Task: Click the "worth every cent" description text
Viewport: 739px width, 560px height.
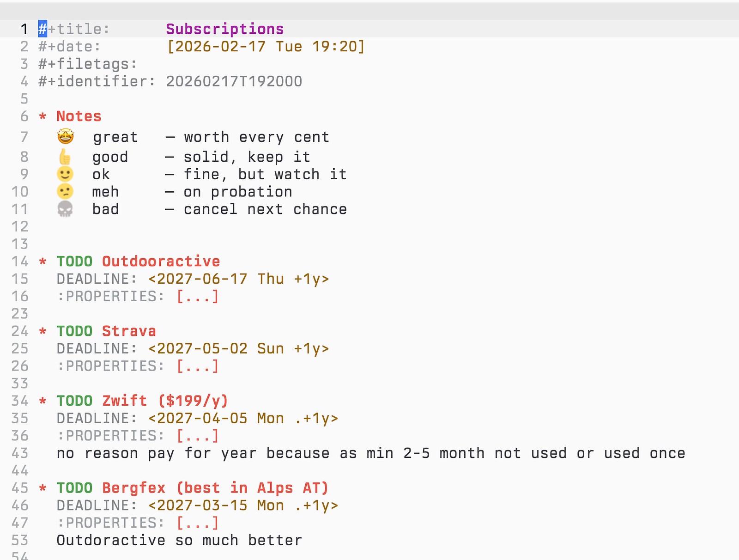Action: coord(257,137)
